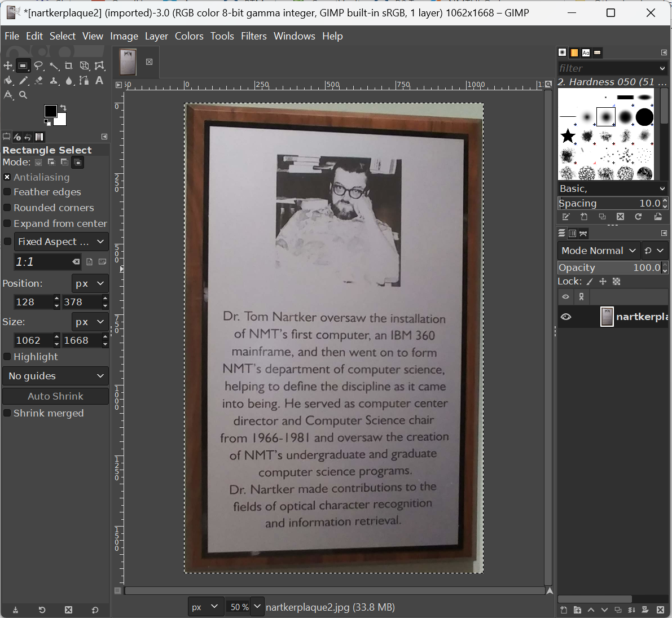Pick the Fuzzy Select magic wand tool
Image resolution: width=672 pixels, height=618 pixels.
click(x=54, y=66)
